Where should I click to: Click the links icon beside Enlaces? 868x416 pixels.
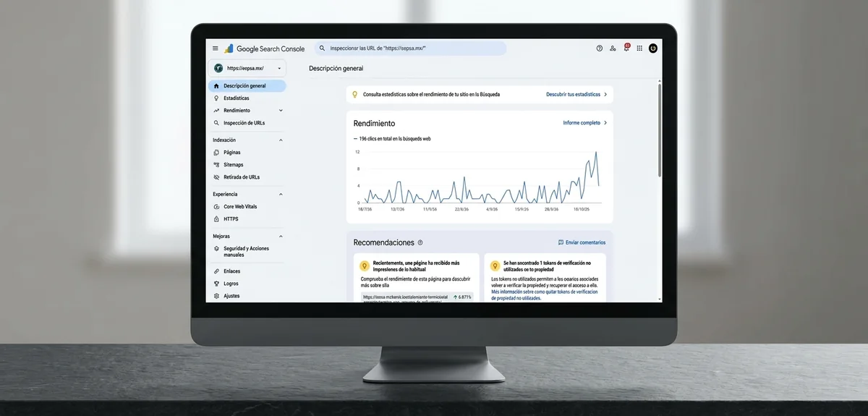tap(216, 271)
